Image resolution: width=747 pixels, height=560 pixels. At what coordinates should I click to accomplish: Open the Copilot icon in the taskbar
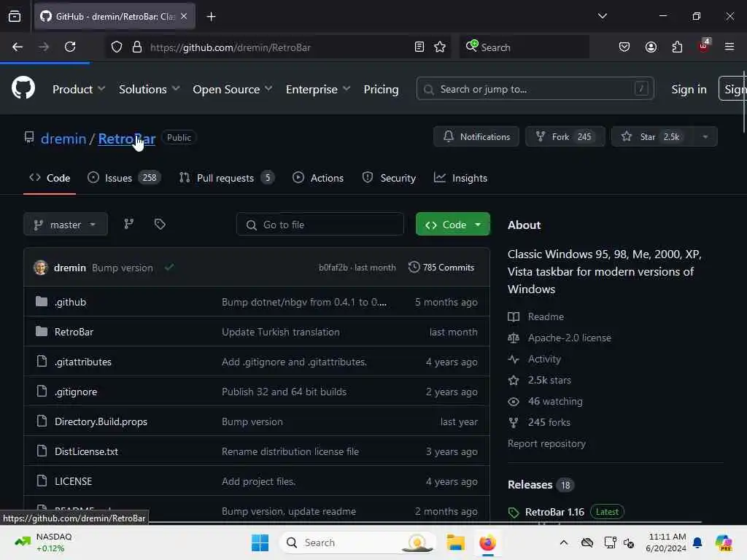click(724, 542)
